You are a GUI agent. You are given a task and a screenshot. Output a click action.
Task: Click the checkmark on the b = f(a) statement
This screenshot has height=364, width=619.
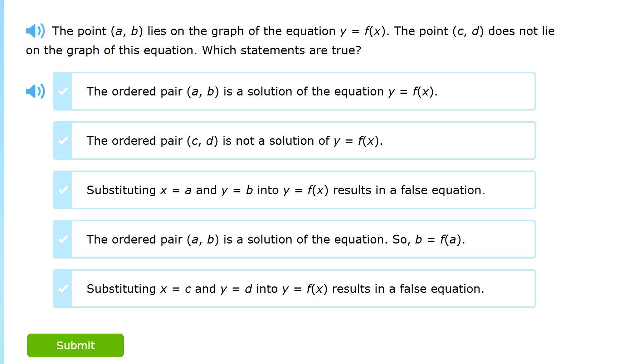coord(63,239)
